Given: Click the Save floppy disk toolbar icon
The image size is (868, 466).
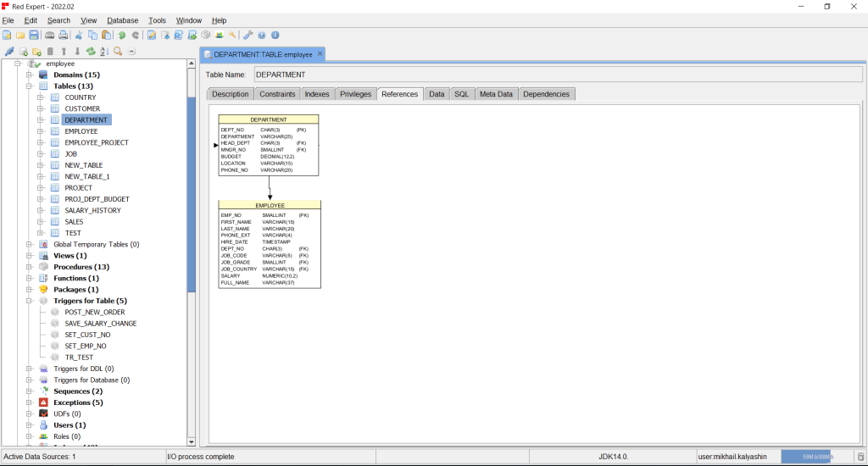Looking at the screenshot, I should 34,35.
